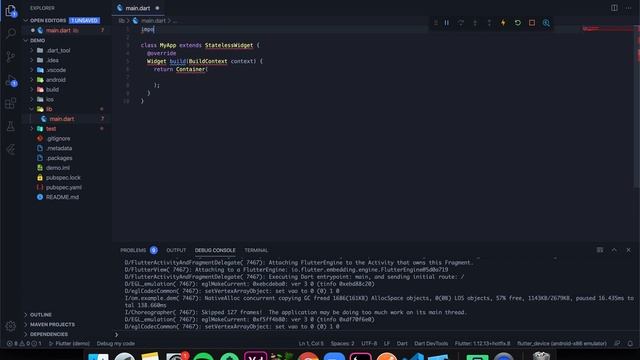Viewport: 640px width, 360px height.
Task: Collapse the DEMO folder section
Action: click(x=26, y=40)
